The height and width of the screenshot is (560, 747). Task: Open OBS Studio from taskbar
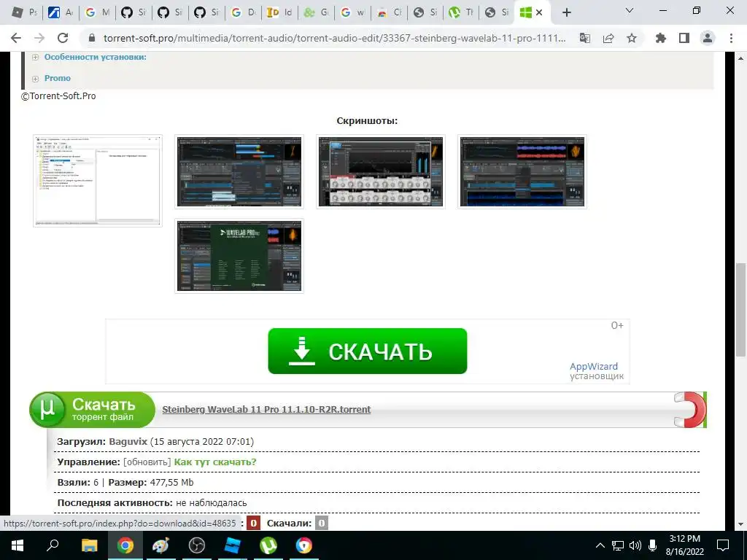197,545
